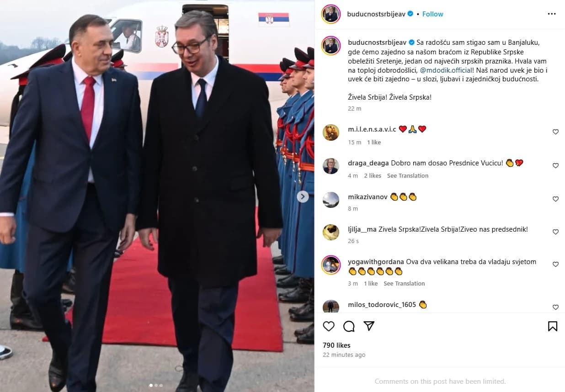Show 2 likes on draga_deaga comment

point(373,175)
